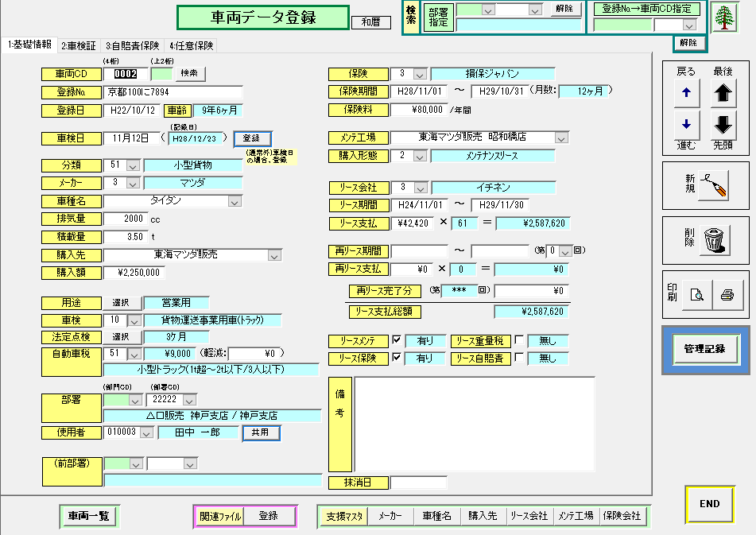Open メンテ工場 support master
Screen dimensions: 756x535
576,516
